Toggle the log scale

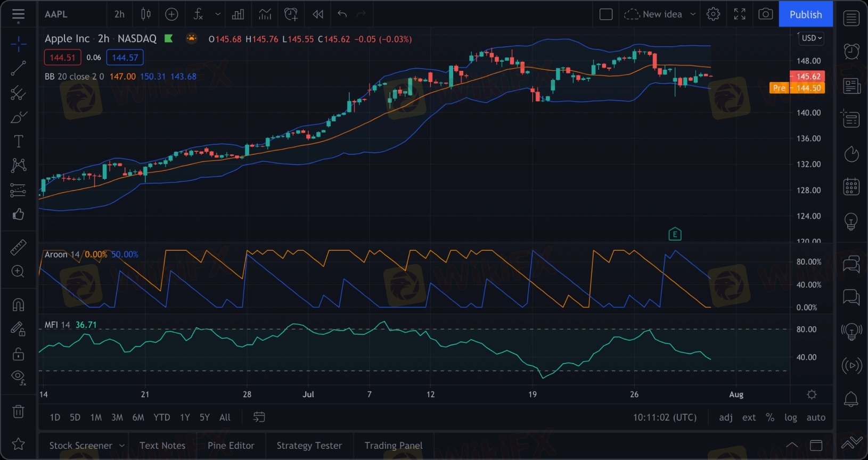791,417
